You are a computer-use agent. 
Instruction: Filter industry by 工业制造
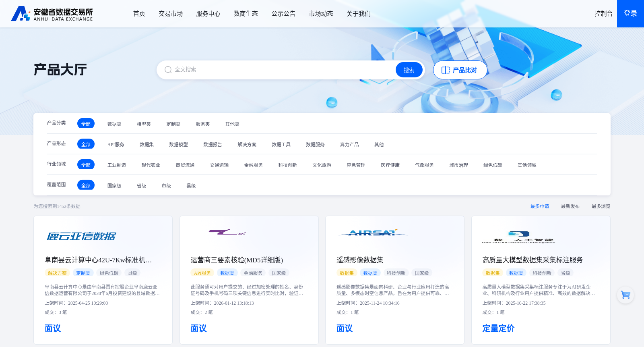[117, 165]
